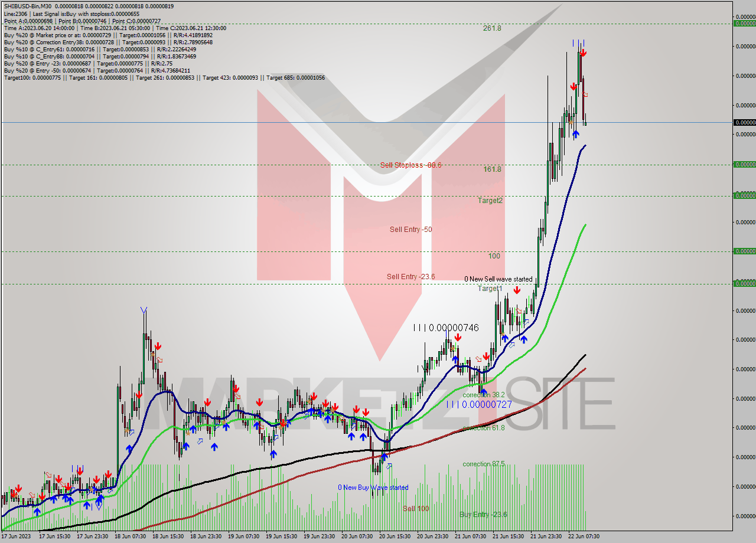Image resolution: width=756 pixels, height=543 pixels.
Task: Click the 'Point A:0.00000698' info line
Action: [82, 21]
